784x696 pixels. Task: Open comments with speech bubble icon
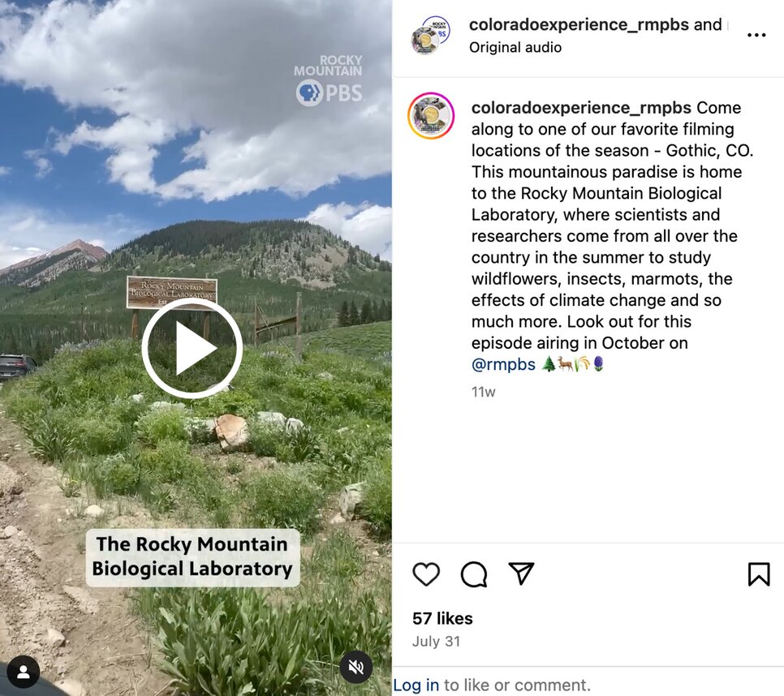(x=473, y=574)
